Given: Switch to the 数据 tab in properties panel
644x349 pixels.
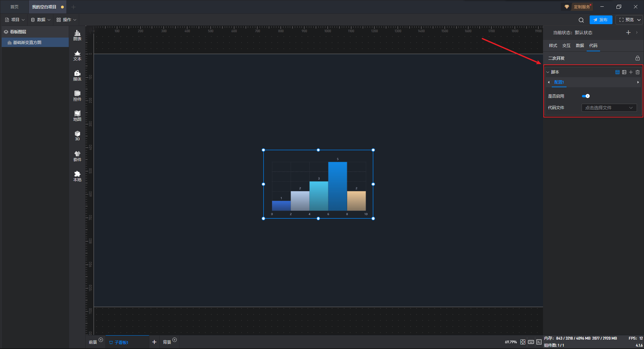Looking at the screenshot, I should coord(580,46).
